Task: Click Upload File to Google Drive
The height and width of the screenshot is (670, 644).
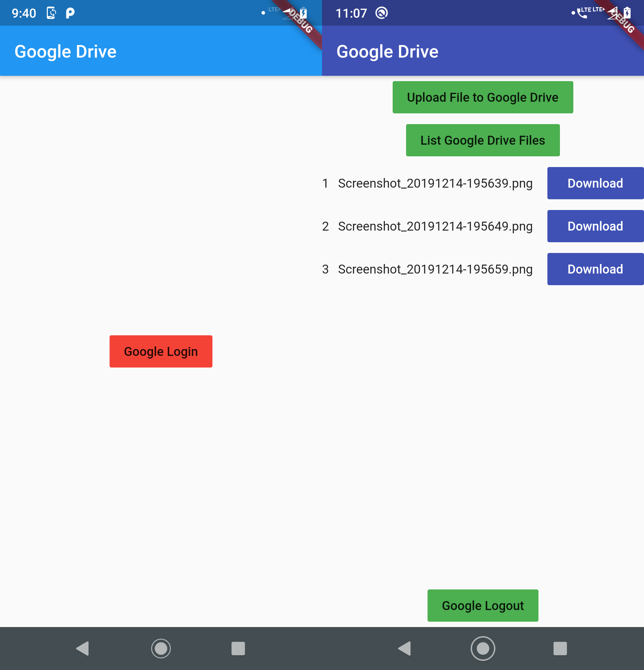Action: tap(482, 98)
